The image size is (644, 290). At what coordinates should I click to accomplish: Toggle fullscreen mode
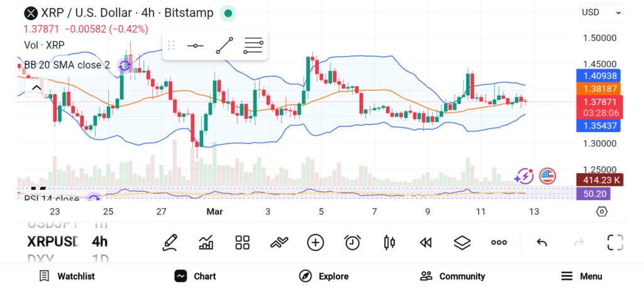point(615,242)
